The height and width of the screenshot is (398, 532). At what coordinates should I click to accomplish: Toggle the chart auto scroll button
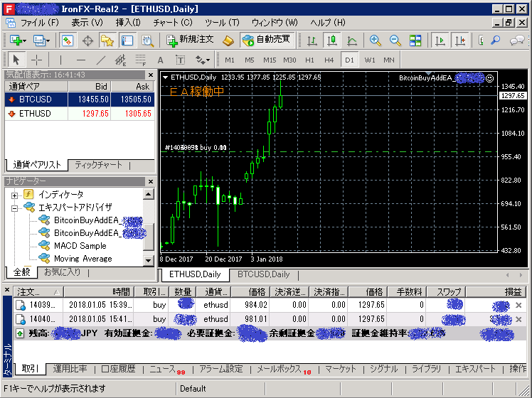click(440, 41)
